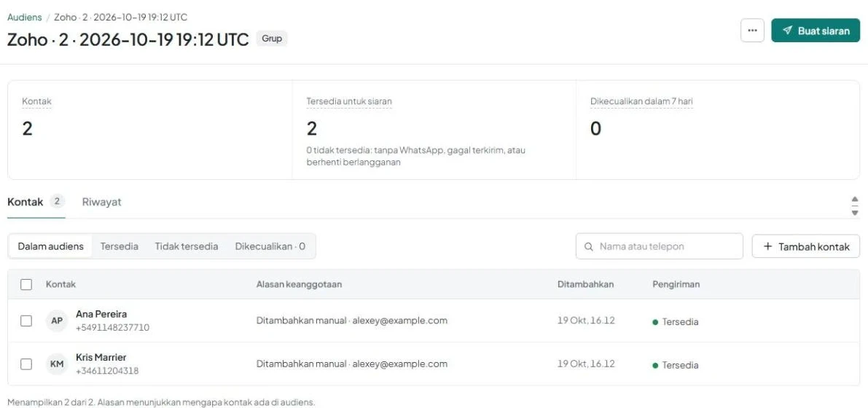868x408 pixels.
Task: Click the down arrow of the panel scroller
Action: [855, 212]
